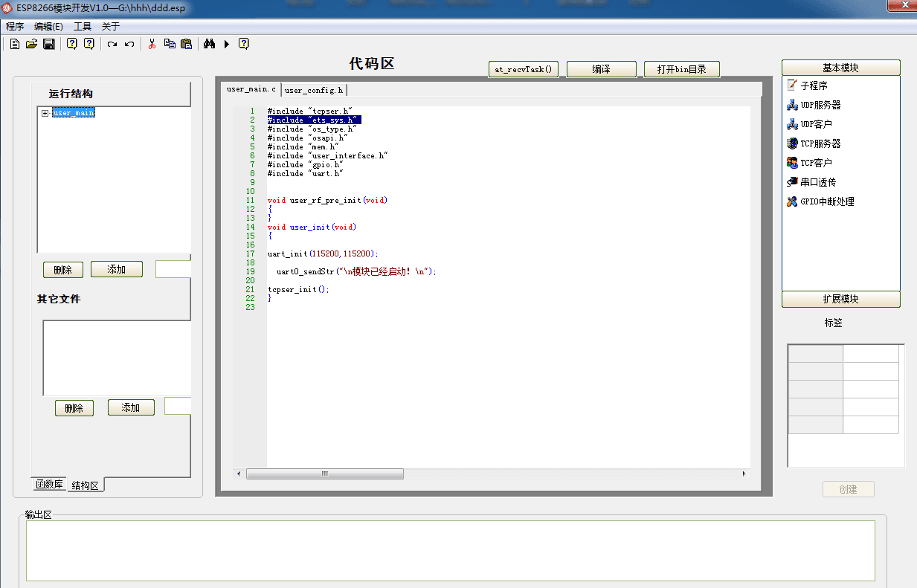
Task: Click the #include "user_interface.h" line
Action: [327, 155]
